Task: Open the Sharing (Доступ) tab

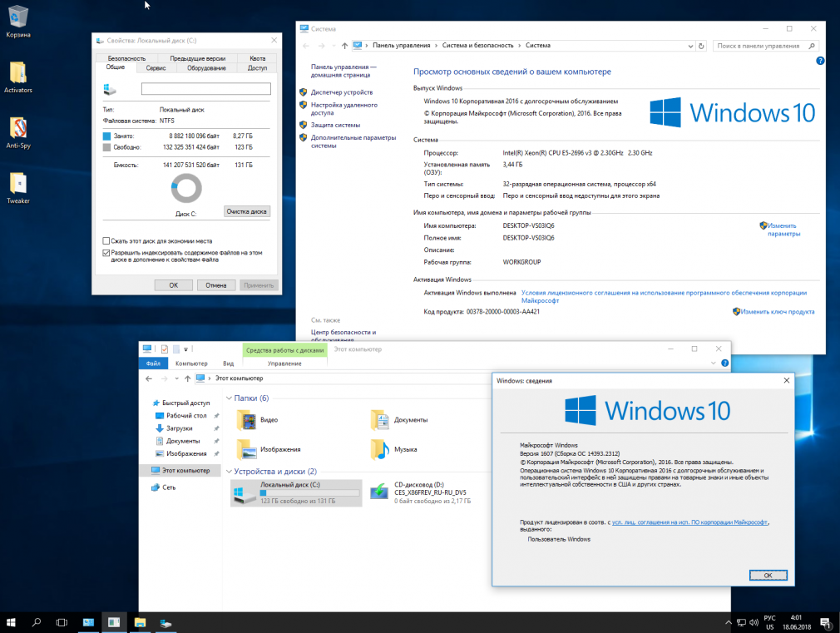Action: coord(257,68)
